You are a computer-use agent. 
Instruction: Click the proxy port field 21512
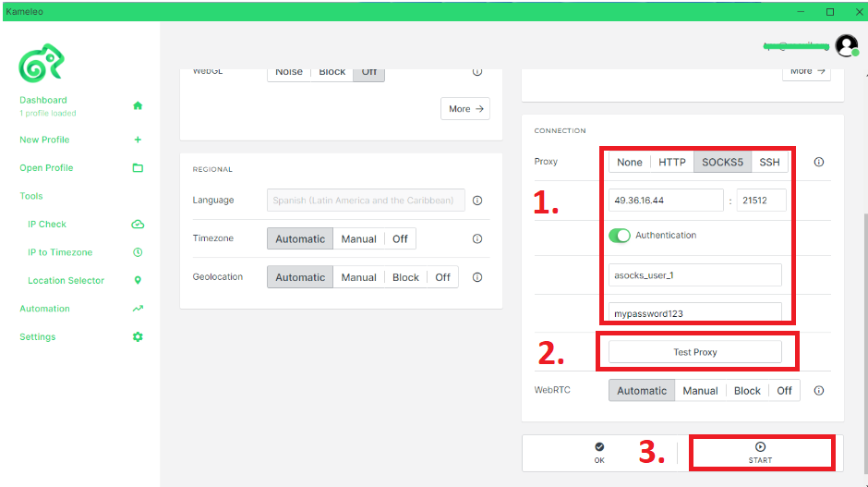point(761,200)
